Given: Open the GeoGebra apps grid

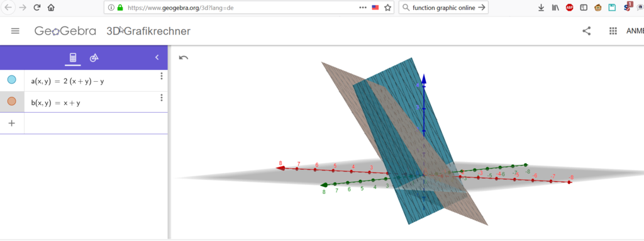Looking at the screenshot, I should coord(613,31).
